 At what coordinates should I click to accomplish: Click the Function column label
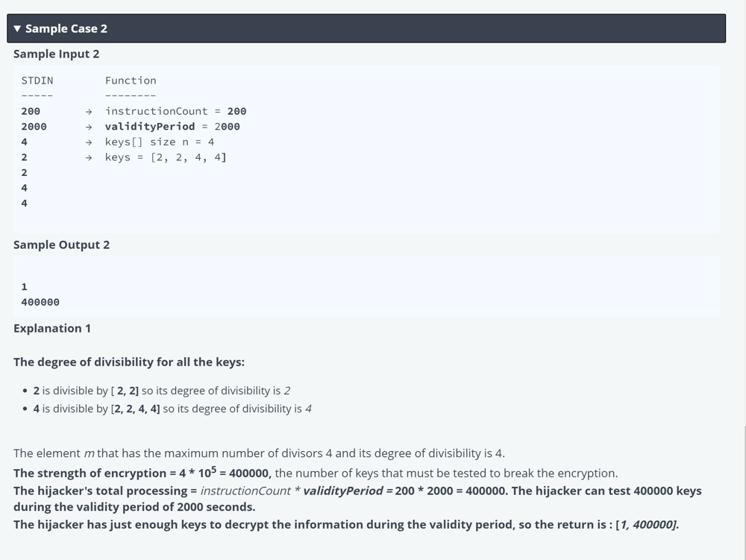[x=131, y=81]
